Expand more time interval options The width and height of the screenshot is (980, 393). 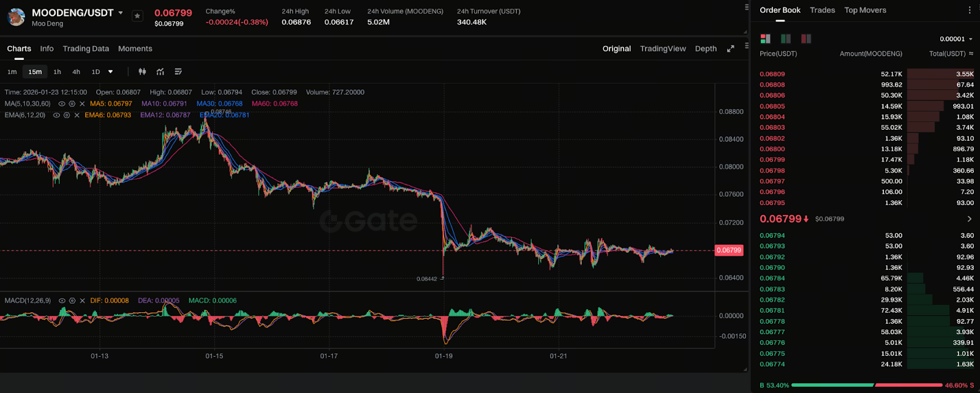click(110, 72)
